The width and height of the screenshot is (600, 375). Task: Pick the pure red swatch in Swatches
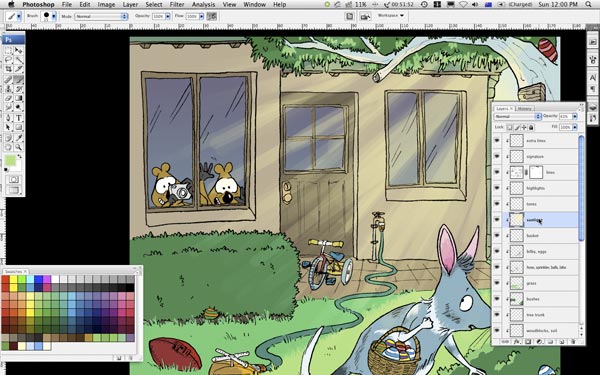point(5,279)
